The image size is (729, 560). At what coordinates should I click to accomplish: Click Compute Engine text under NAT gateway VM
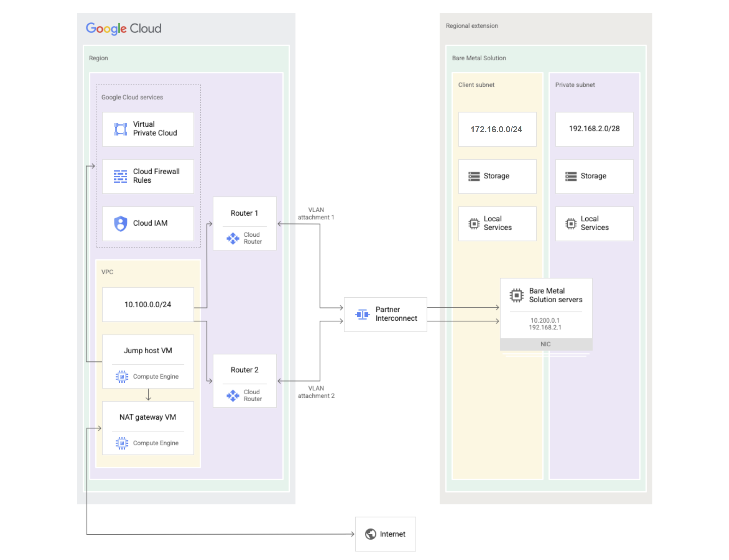pyautogui.click(x=156, y=443)
